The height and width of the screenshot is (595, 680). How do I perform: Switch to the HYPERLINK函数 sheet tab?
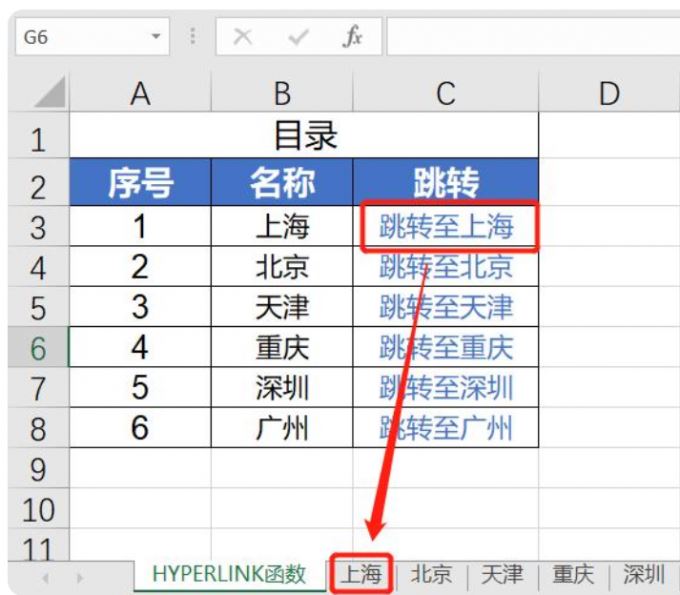coord(229,574)
